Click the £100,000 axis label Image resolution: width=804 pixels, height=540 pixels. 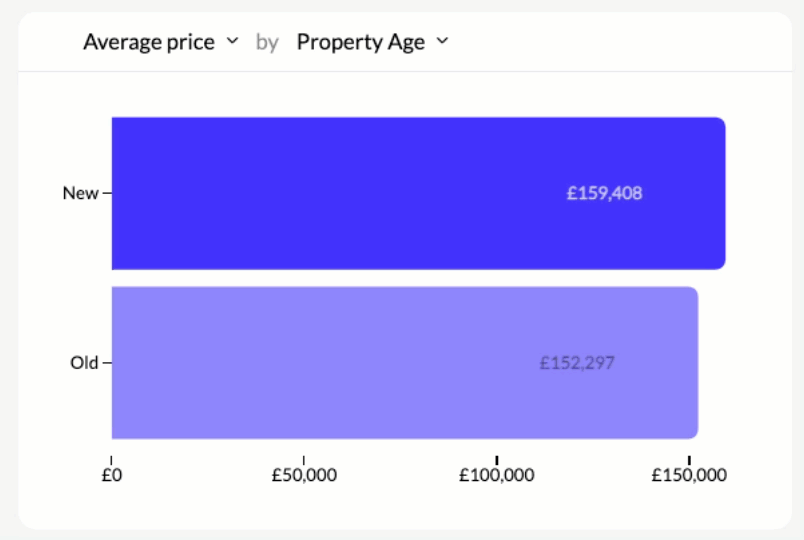[497, 474]
